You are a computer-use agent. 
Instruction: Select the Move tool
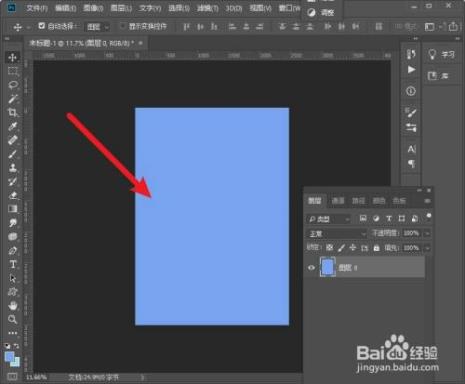(x=13, y=57)
